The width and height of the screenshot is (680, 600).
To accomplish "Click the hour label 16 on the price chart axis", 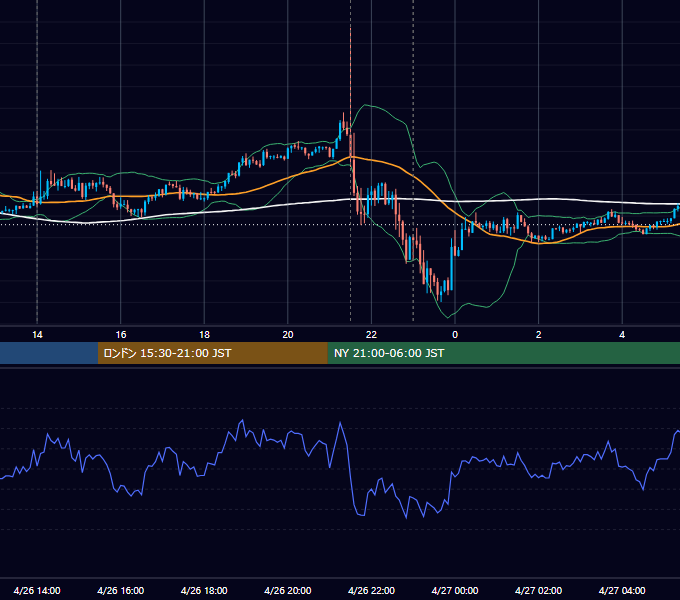I will pos(121,335).
